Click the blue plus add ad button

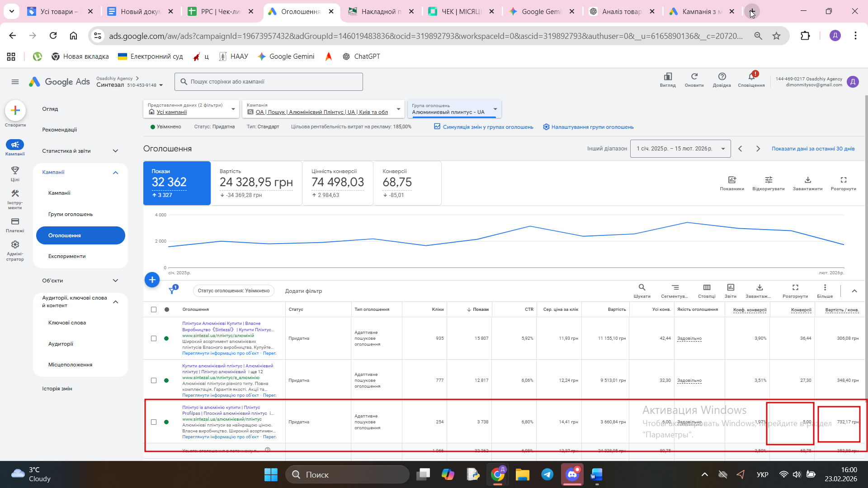tap(152, 280)
